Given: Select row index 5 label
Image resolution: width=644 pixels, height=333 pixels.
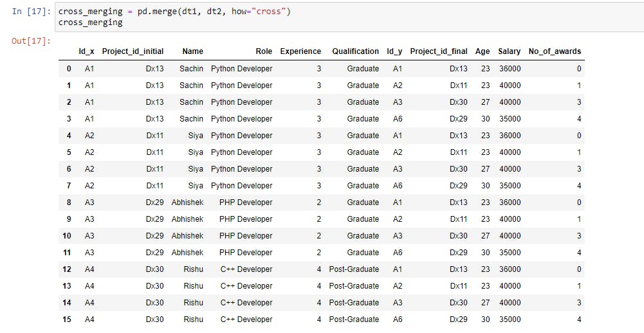Looking at the screenshot, I should pyautogui.click(x=69, y=152).
